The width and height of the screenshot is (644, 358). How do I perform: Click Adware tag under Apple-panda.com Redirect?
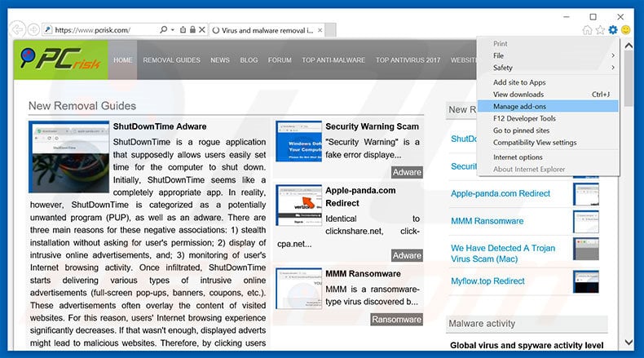407,255
